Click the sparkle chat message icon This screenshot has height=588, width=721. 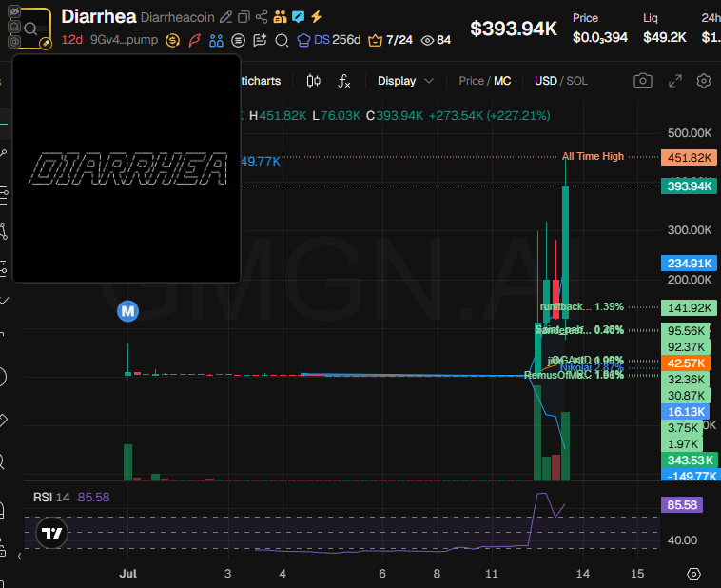260,41
